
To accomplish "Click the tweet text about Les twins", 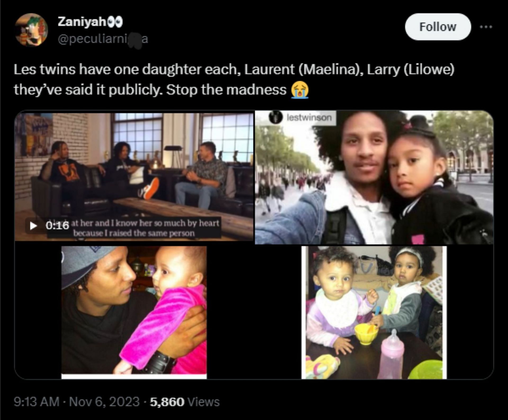I will [234, 80].
